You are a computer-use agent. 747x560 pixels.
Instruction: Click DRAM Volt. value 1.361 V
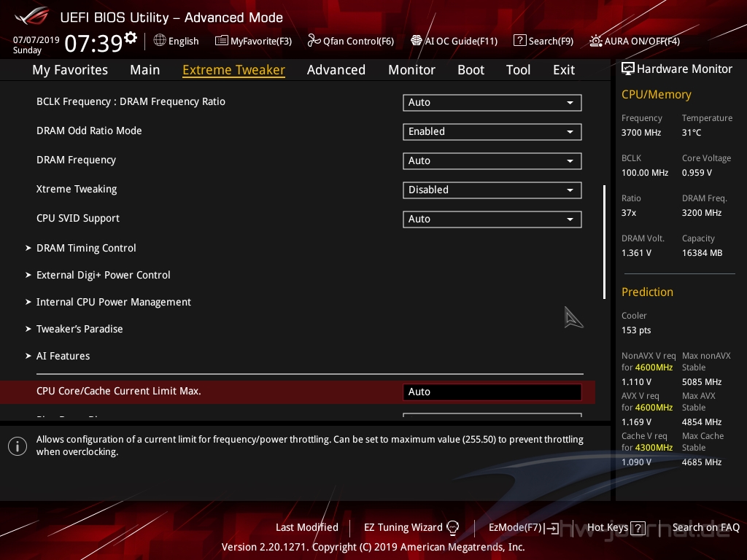pyautogui.click(x=636, y=253)
